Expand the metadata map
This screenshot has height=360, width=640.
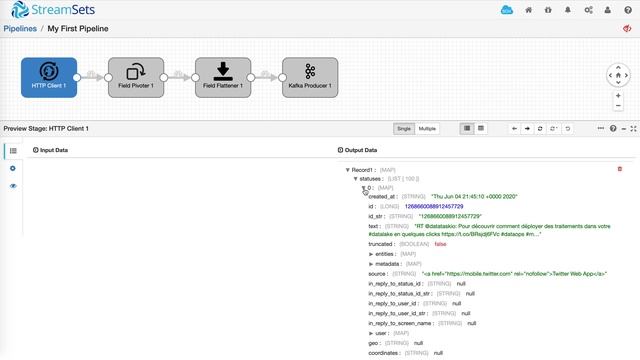click(371, 264)
